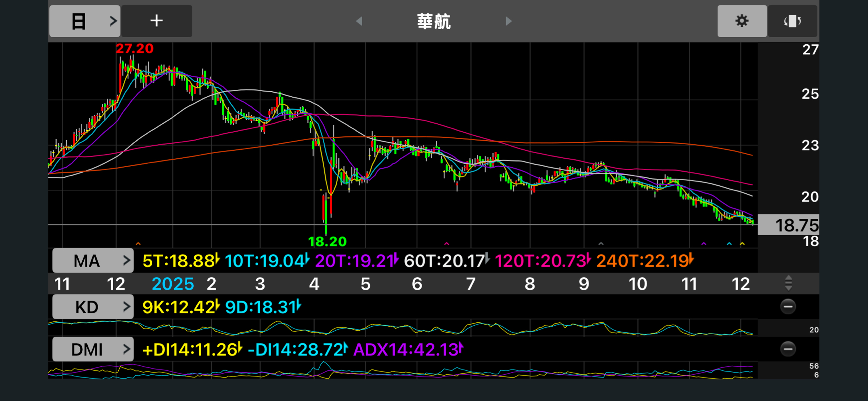Tap the 18.20 low price marker
Image resolution: width=868 pixels, height=401 pixels.
tap(327, 241)
